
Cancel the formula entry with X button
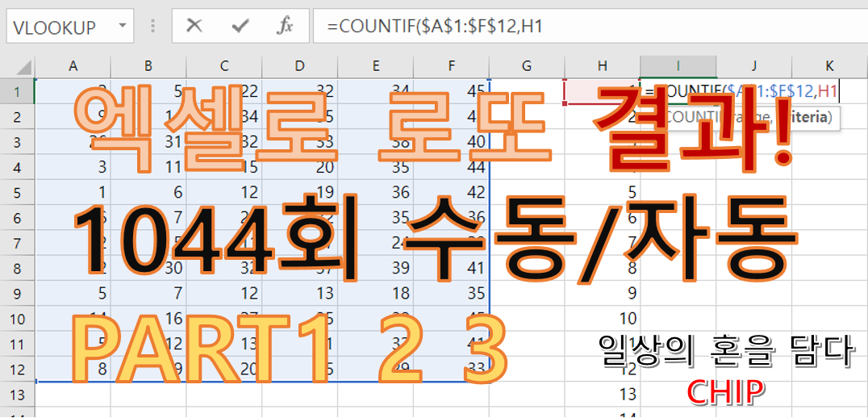[194, 26]
